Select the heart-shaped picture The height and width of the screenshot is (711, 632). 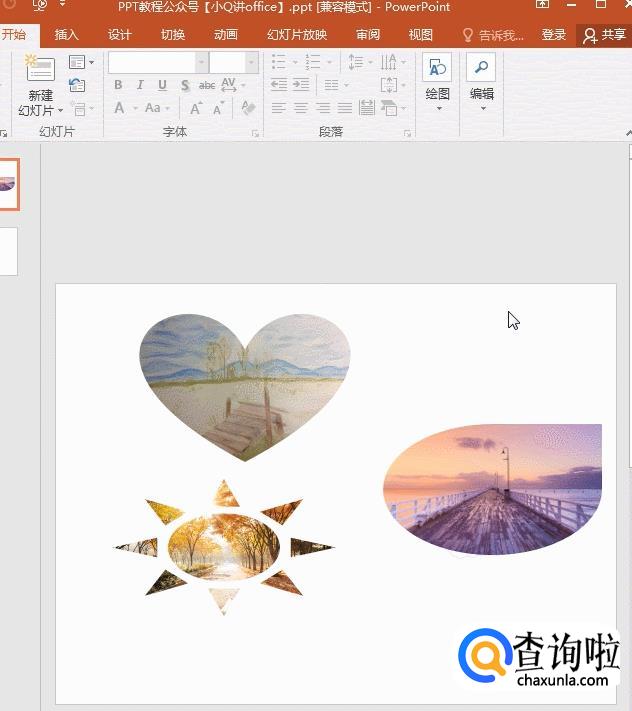tap(245, 387)
